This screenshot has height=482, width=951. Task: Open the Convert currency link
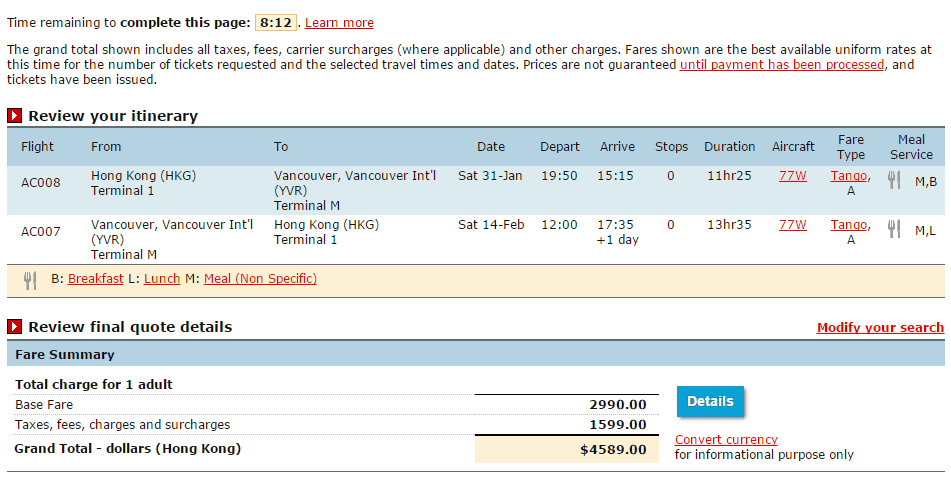[x=726, y=440]
